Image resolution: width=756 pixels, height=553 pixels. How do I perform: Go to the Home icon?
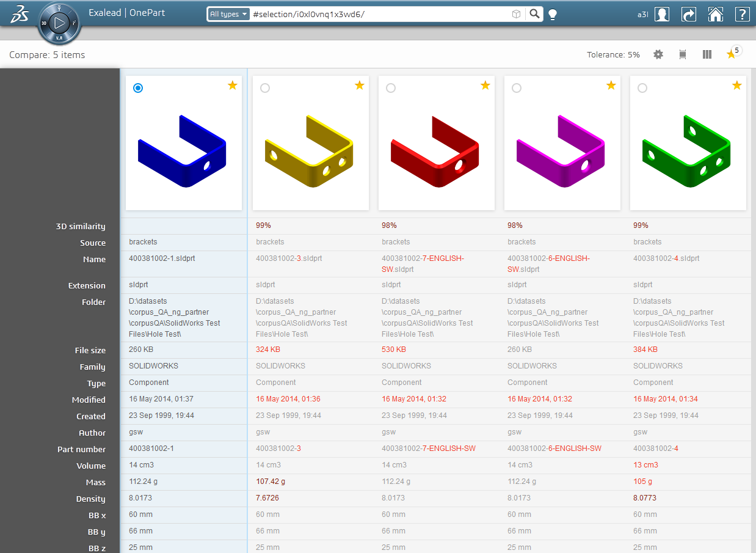point(716,14)
